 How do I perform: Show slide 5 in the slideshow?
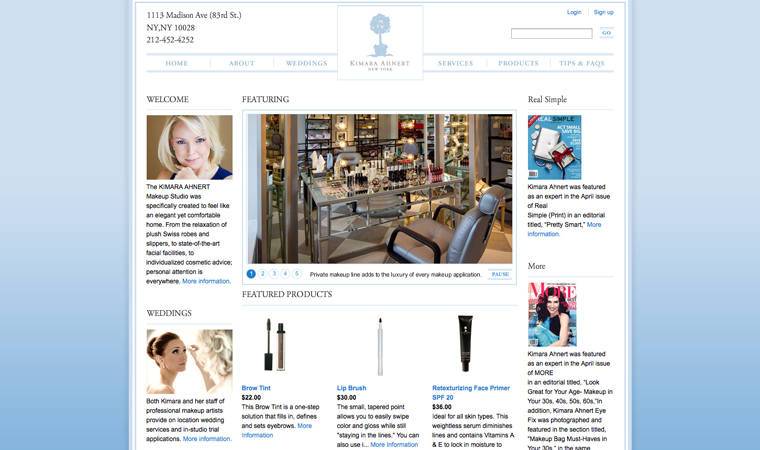coord(296,274)
